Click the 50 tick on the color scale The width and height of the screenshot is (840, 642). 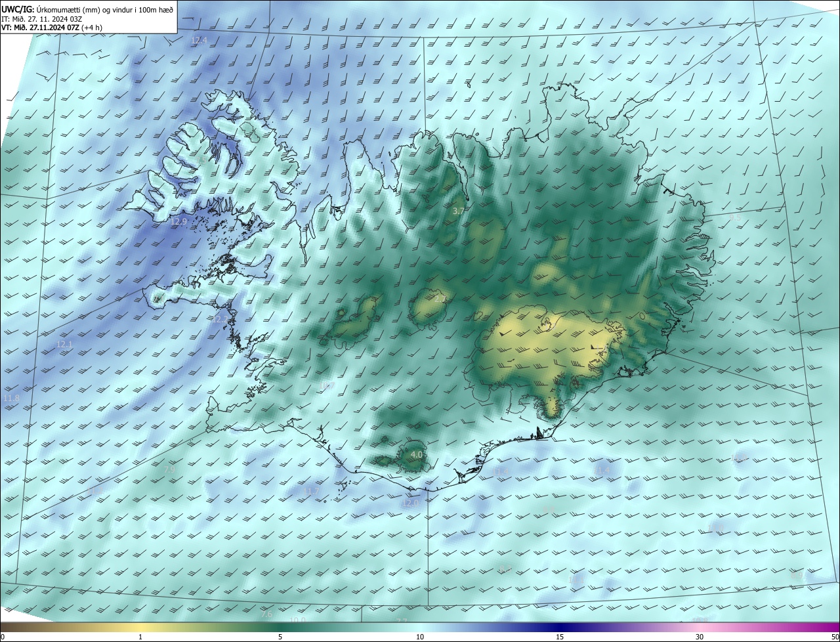[835, 637]
